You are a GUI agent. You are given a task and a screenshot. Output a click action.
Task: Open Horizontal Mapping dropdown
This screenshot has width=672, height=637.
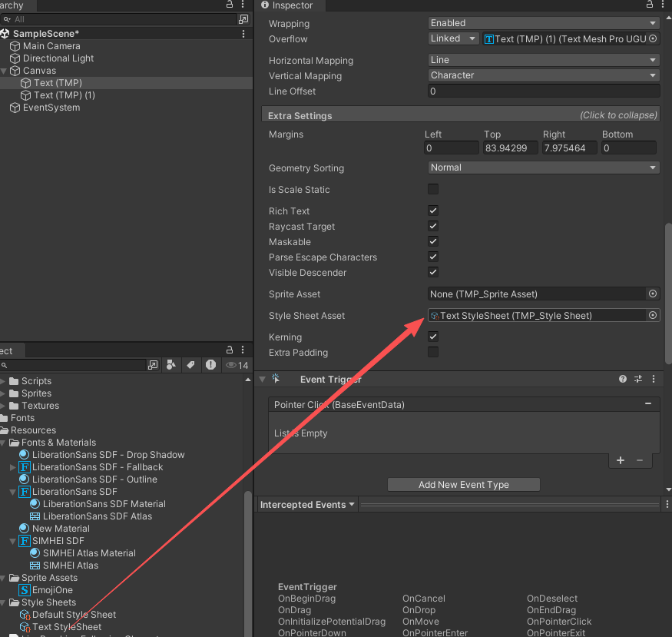pyautogui.click(x=544, y=60)
